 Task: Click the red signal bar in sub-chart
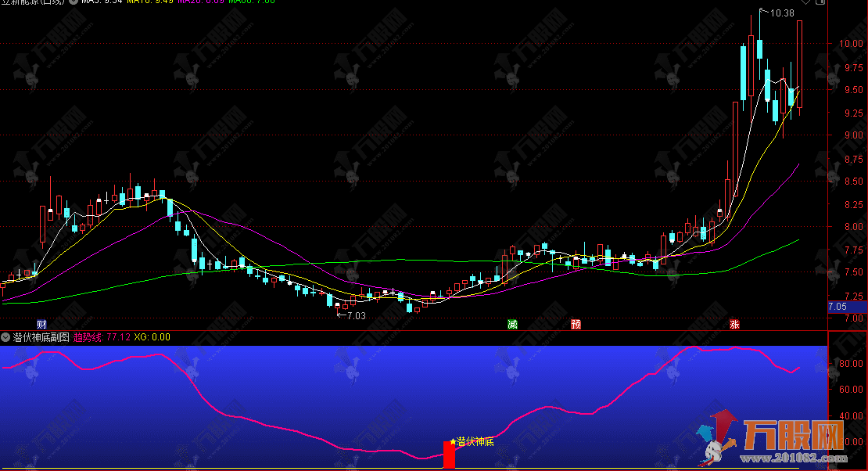(449, 455)
